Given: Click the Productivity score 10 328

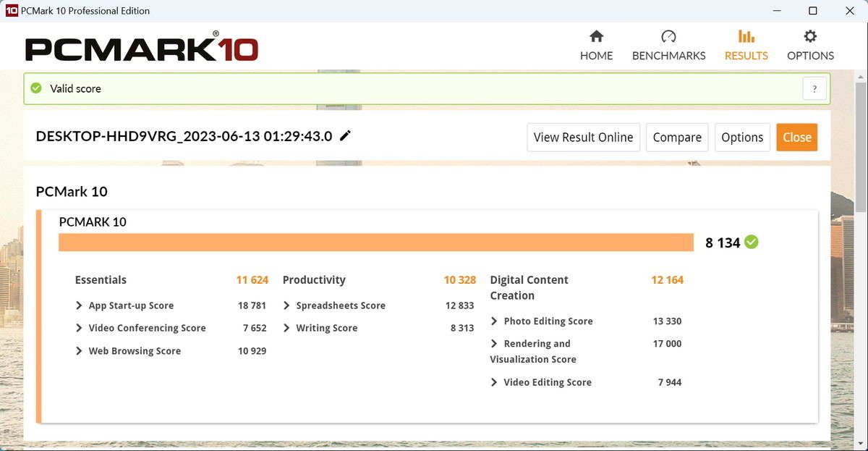Looking at the screenshot, I should tap(459, 280).
